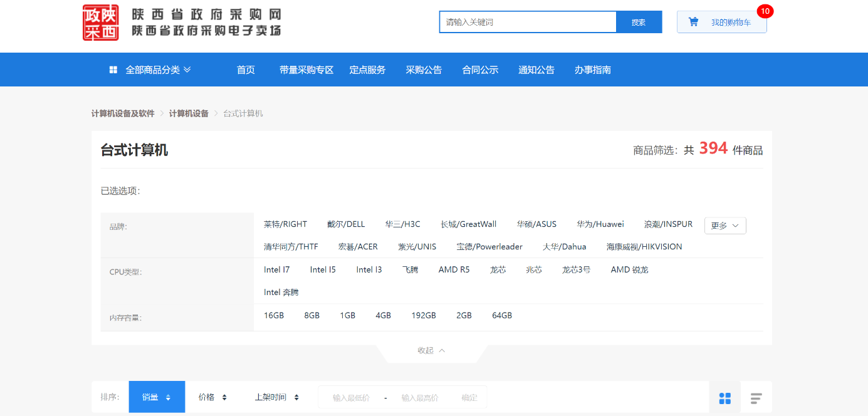Filter by brand 华为/Huawei
The image size is (868, 416).
[600, 224]
